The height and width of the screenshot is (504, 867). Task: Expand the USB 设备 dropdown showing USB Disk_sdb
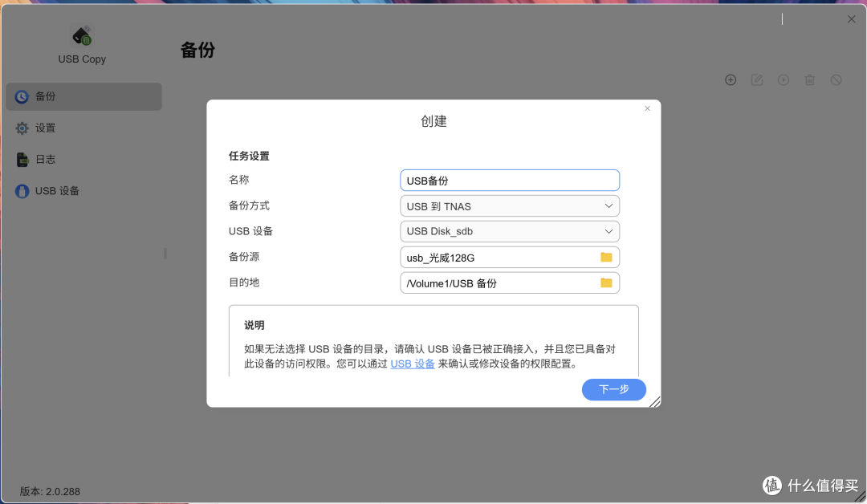click(510, 232)
